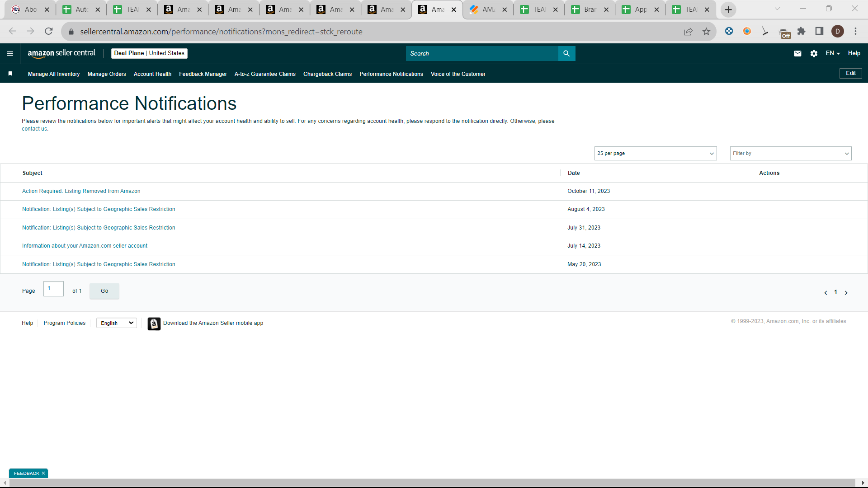The image size is (868, 488).
Task: Click the blue circular extension icon
Action: tap(729, 31)
